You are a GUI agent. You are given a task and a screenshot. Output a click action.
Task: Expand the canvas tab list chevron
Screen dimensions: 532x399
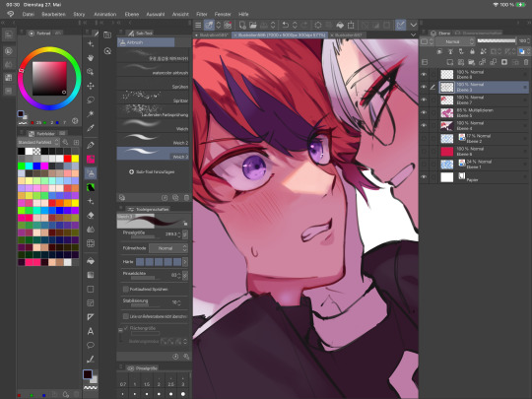click(x=413, y=34)
